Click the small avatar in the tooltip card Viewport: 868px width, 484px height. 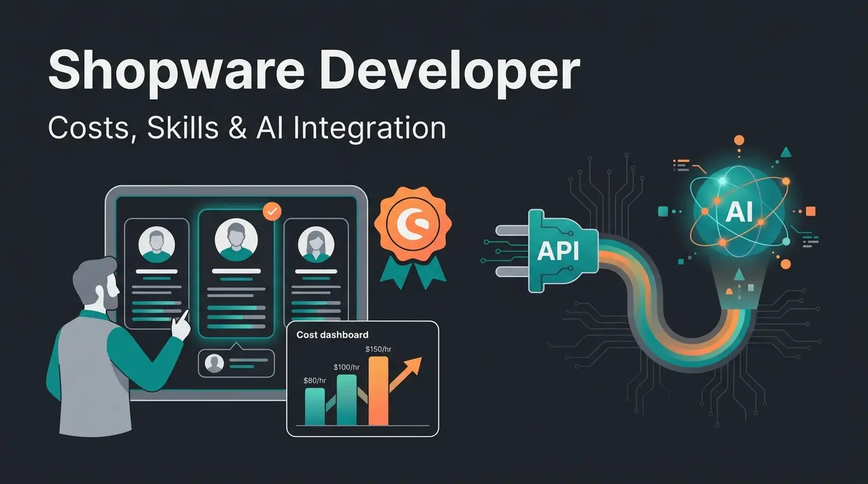point(215,364)
